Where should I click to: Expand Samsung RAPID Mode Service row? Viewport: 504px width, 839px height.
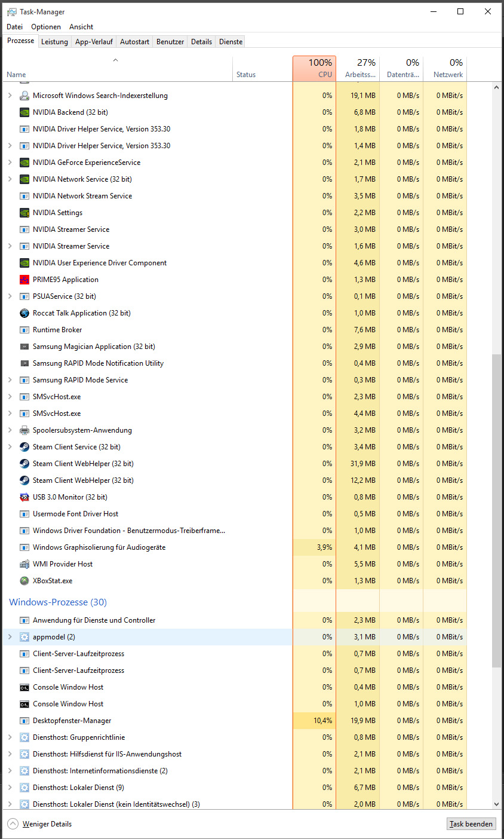pyautogui.click(x=10, y=380)
